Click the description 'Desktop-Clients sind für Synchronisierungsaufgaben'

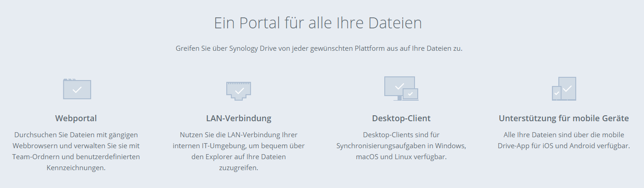click(x=401, y=146)
